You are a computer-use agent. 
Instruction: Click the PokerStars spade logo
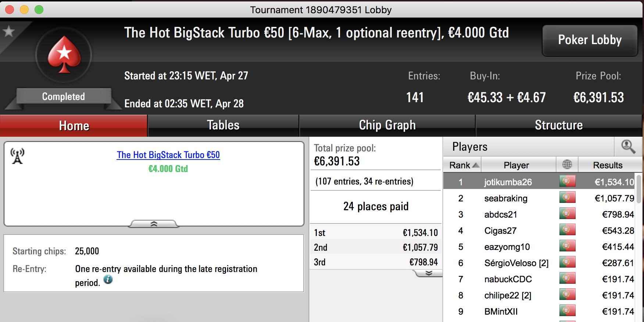[64, 54]
